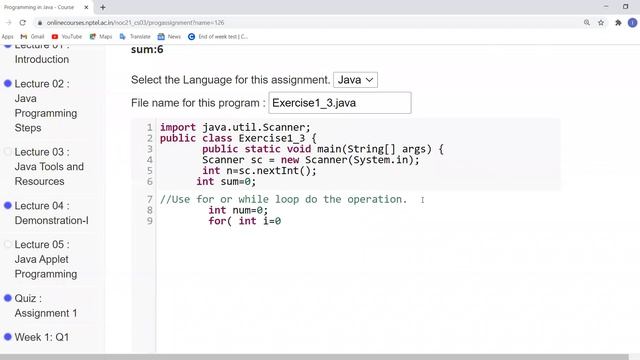Image resolution: width=640 pixels, height=360 pixels.
Task: Edit the file name field Exercise1_3.java
Action: point(340,103)
